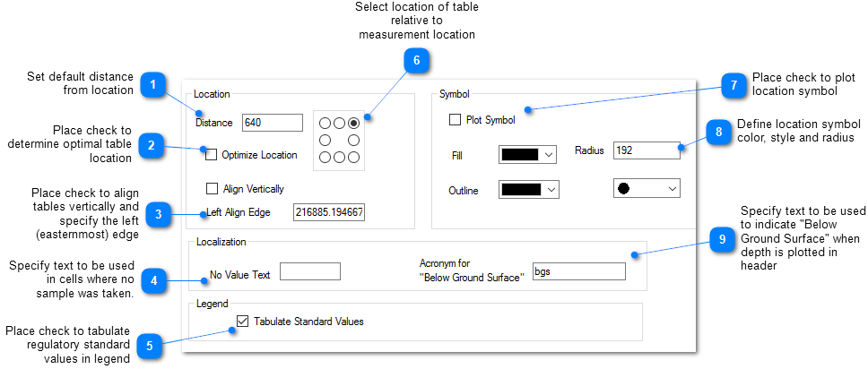Select the bottom-right location radio button
The image size is (868, 369).
[x=353, y=158]
